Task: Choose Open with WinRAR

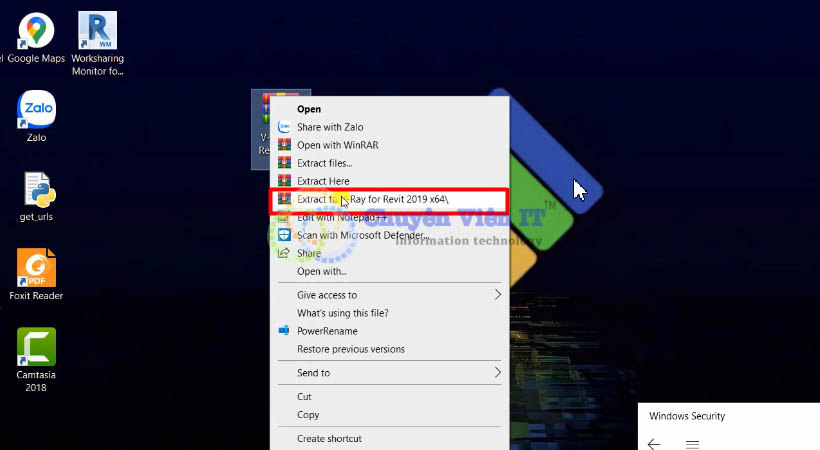Action: click(x=337, y=145)
